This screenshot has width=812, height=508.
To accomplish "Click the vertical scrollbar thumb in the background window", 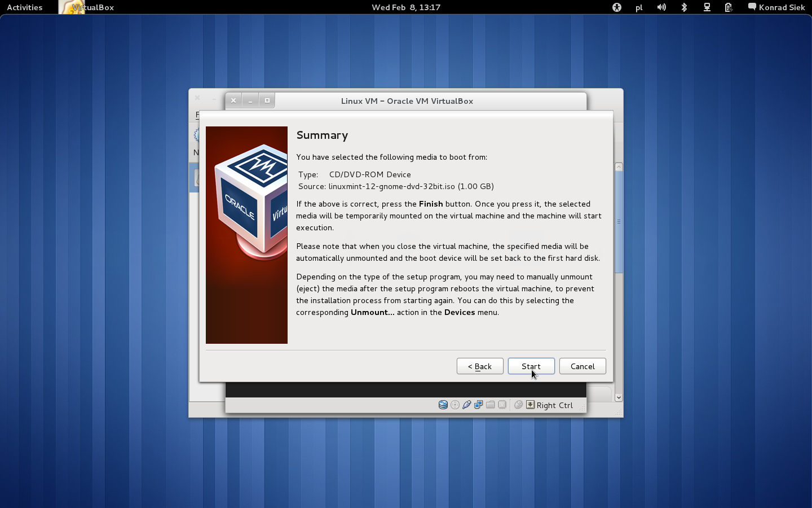I will click(619, 222).
